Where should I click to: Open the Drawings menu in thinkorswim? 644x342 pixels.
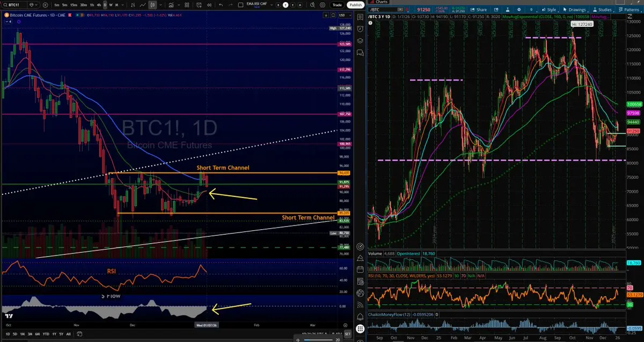(575, 10)
